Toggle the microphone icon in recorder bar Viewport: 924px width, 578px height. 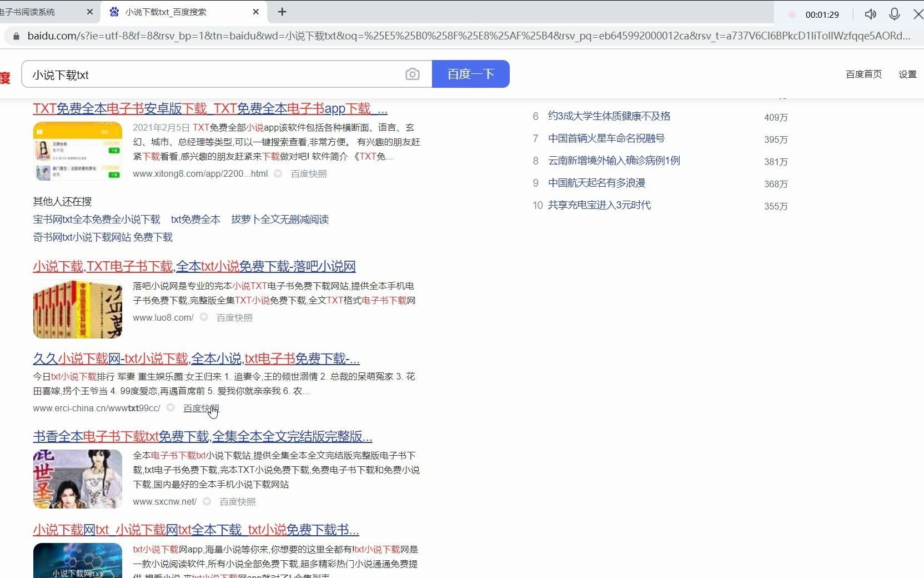click(x=894, y=14)
